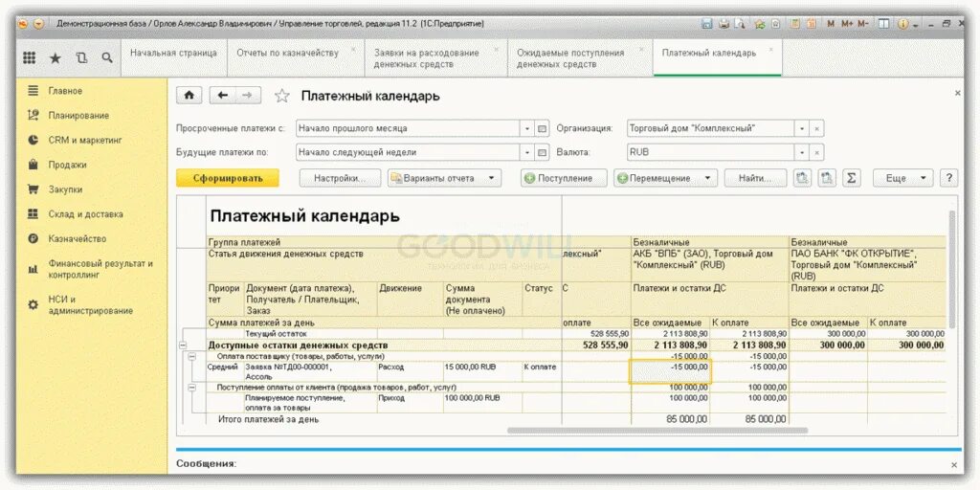Viewport: 980px width, 490px height.
Task: Switch to Ожидаемые поступления денежных средств tab
Action: [x=580, y=58]
